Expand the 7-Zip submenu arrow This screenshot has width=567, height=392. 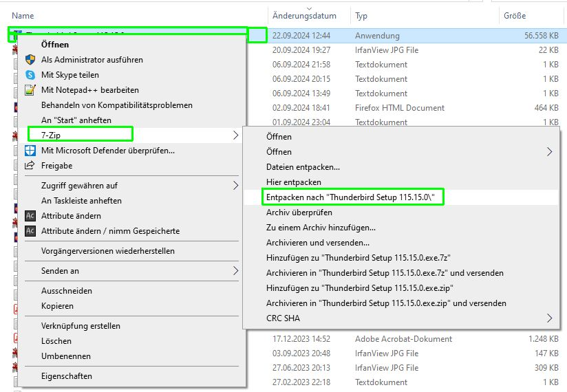click(236, 135)
